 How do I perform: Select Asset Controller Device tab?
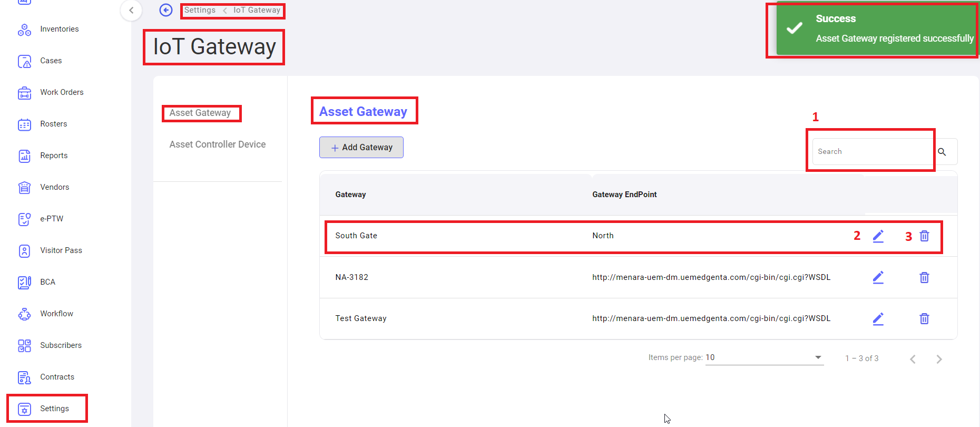click(218, 144)
